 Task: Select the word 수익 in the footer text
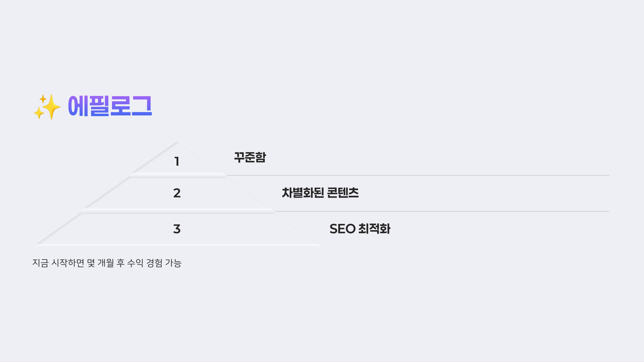point(135,263)
